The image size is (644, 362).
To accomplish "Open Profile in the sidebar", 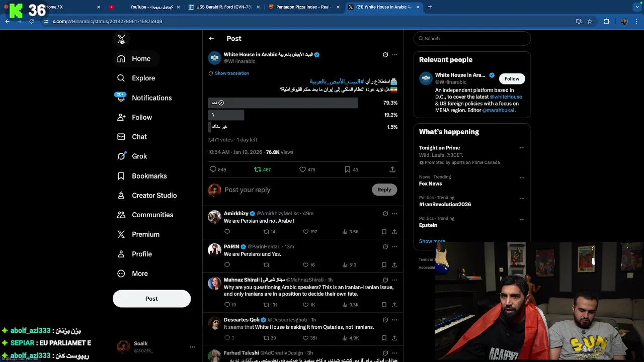I will (x=134, y=254).
